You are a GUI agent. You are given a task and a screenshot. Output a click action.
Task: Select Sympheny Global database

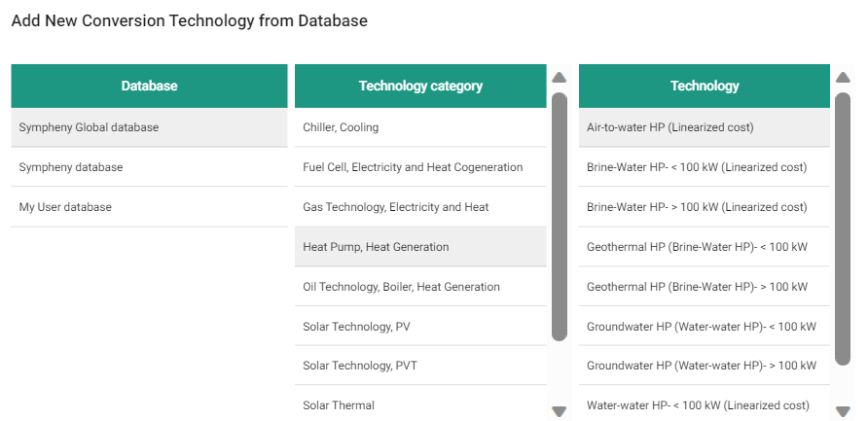(149, 127)
